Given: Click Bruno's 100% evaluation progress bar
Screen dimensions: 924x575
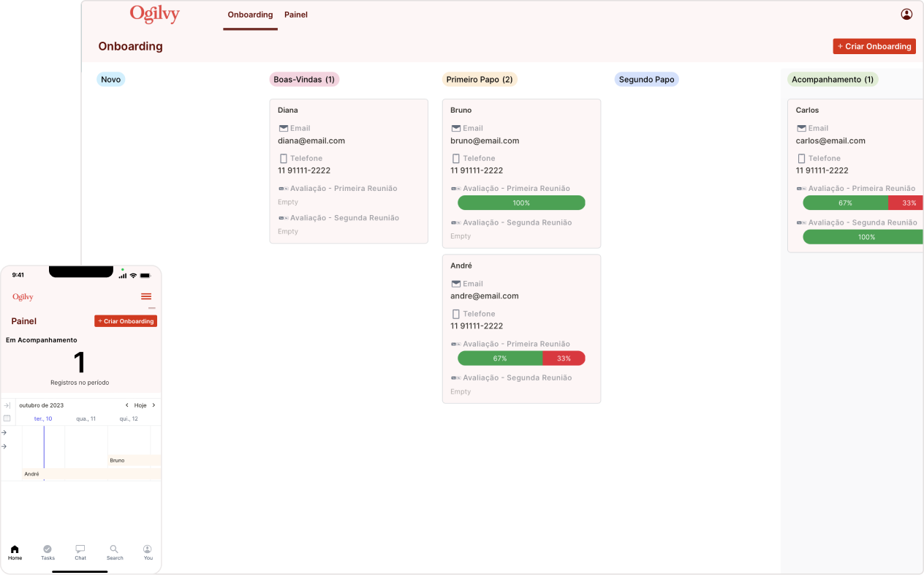Looking at the screenshot, I should (521, 203).
